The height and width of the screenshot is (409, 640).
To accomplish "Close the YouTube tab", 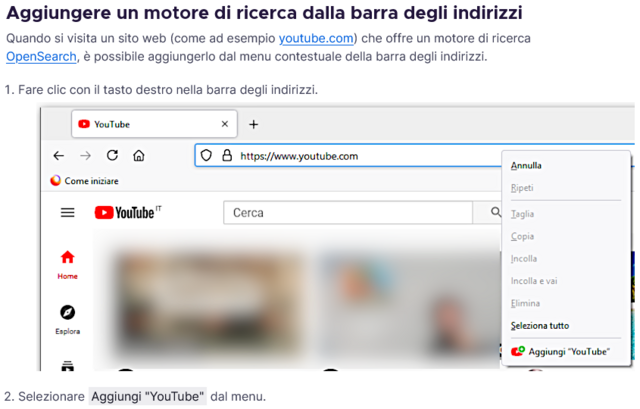I will (224, 124).
